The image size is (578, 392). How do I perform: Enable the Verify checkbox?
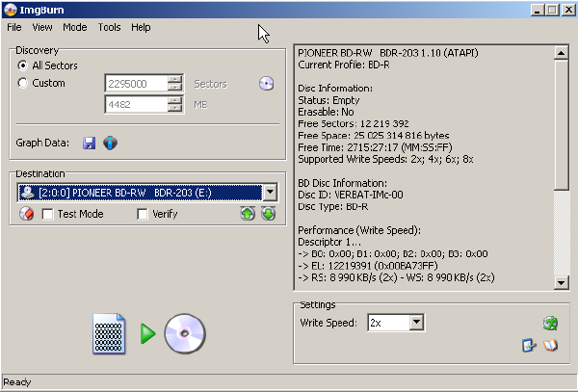coord(143,214)
